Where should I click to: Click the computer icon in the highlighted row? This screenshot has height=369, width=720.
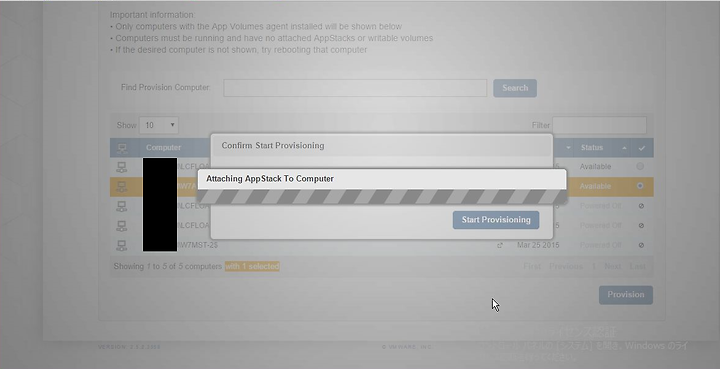122,186
